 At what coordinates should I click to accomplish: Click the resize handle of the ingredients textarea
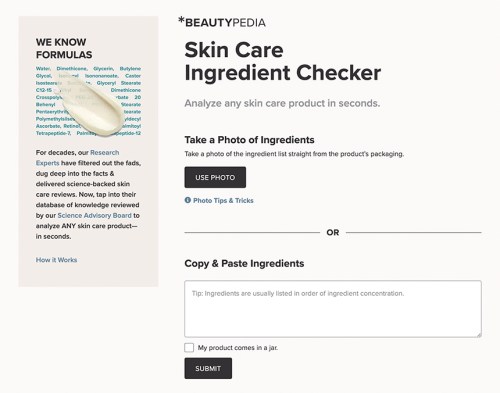tap(479, 335)
